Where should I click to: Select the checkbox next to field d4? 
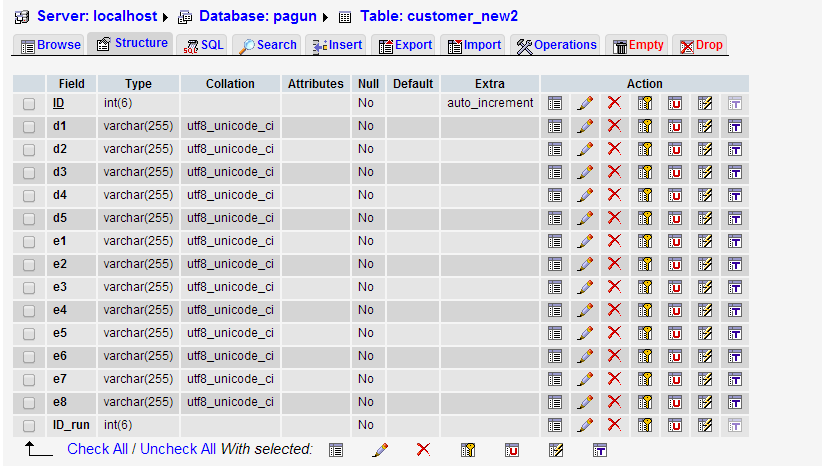pos(29,195)
